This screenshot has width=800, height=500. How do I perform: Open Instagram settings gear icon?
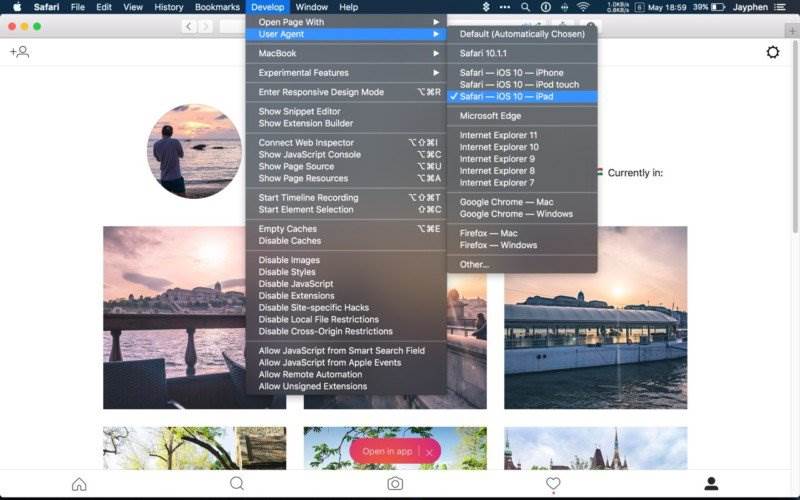click(x=772, y=52)
